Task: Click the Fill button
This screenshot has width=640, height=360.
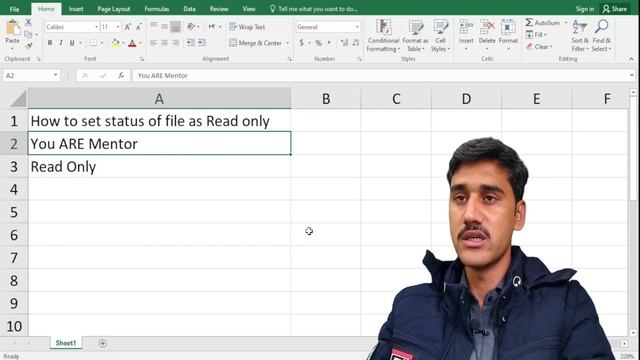Action: click(536, 35)
